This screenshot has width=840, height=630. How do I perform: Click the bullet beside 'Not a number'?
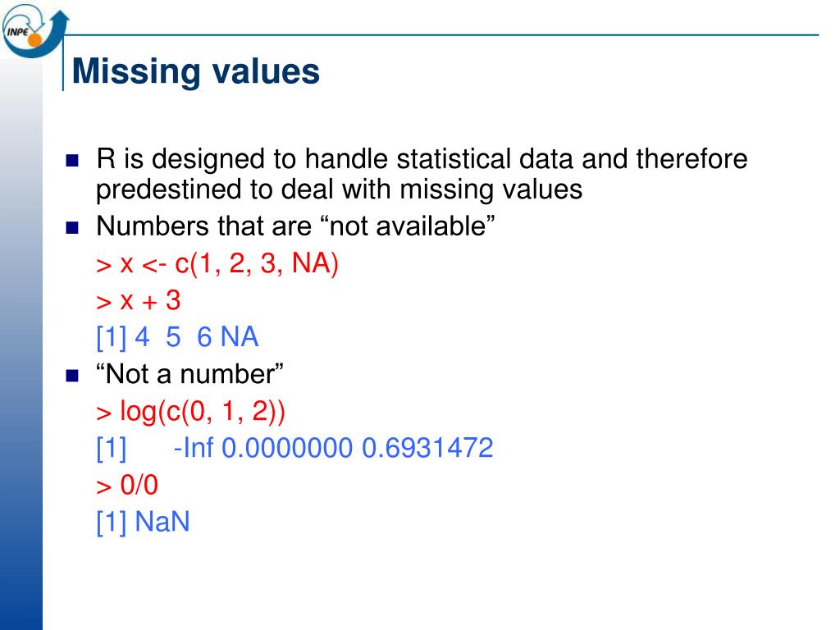click(x=72, y=376)
